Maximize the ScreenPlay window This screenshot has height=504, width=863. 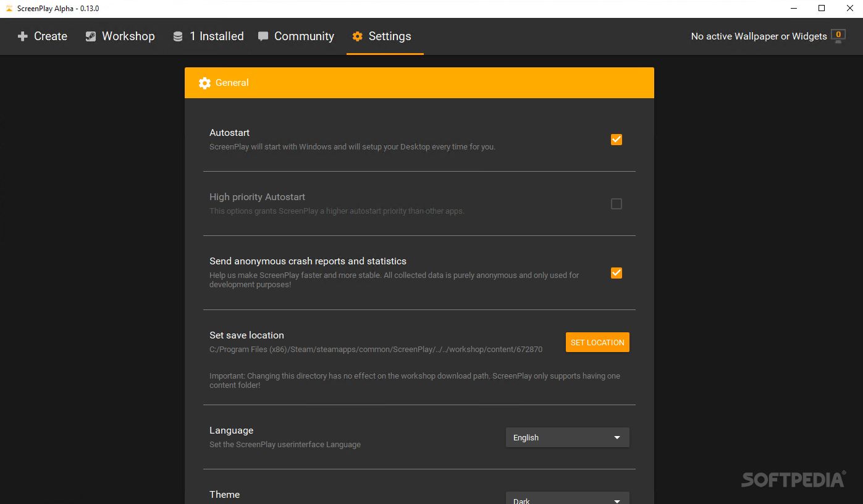(822, 9)
